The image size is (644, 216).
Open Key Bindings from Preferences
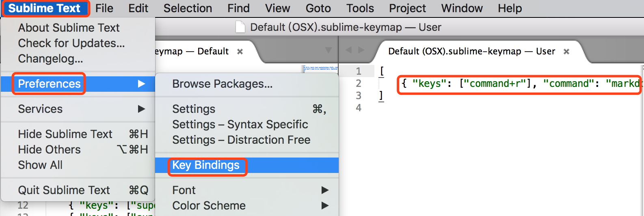click(206, 165)
